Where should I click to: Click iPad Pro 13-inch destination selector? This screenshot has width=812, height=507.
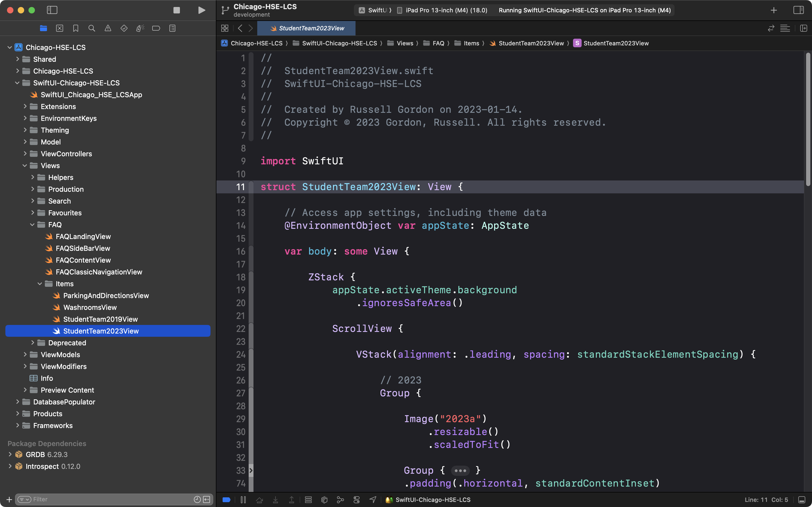[x=446, y=10]
